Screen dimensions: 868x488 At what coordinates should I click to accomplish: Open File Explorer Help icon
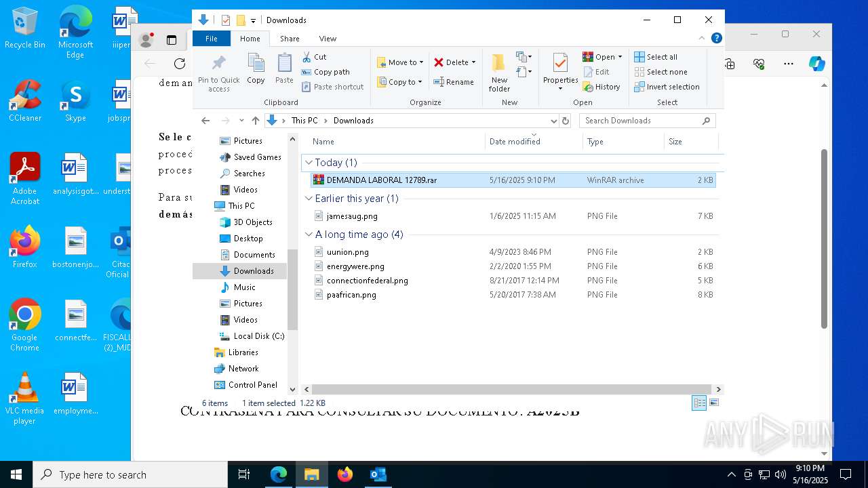pos(716,39)
